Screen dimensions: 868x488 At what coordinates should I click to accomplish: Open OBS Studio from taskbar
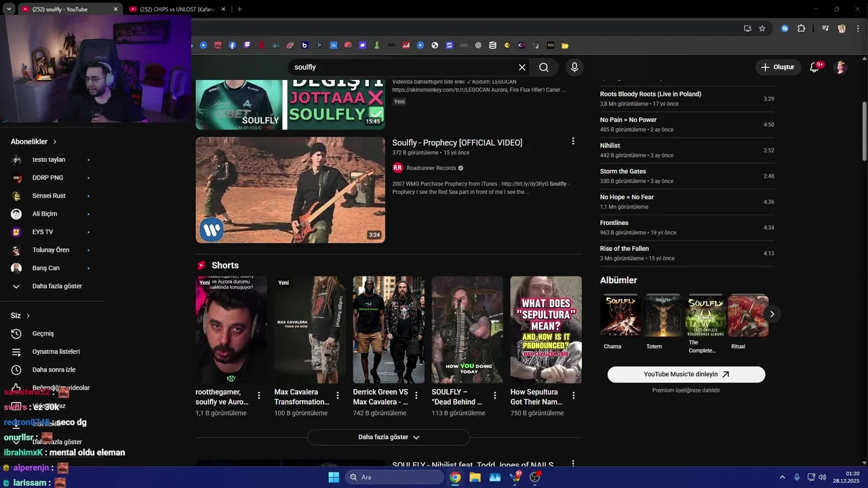(x=535, y=477)
